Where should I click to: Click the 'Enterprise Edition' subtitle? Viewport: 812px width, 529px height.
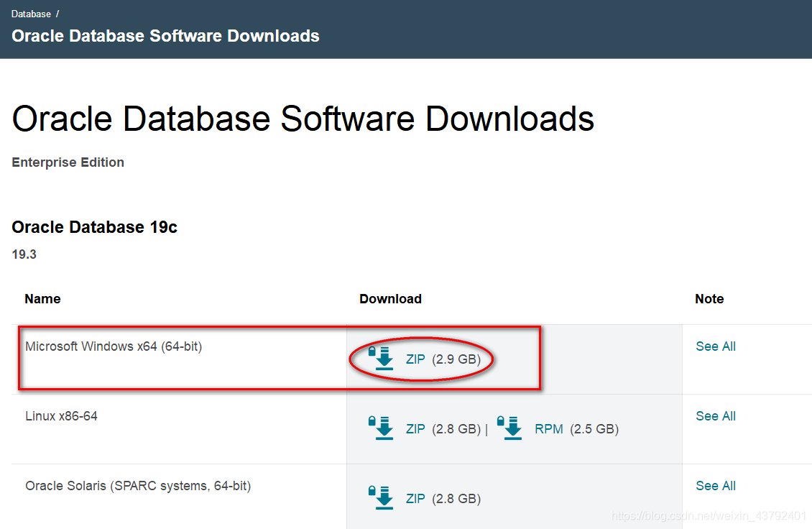pyautogui.click(x=68, y=162)
